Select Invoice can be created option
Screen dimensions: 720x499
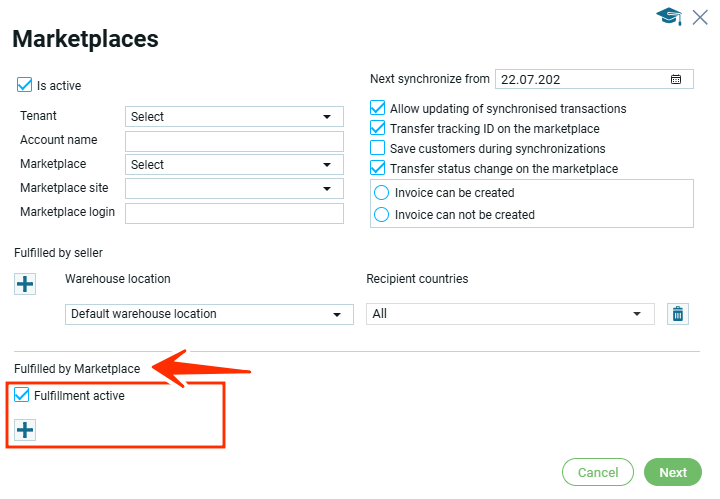click(x=381, y=192)
